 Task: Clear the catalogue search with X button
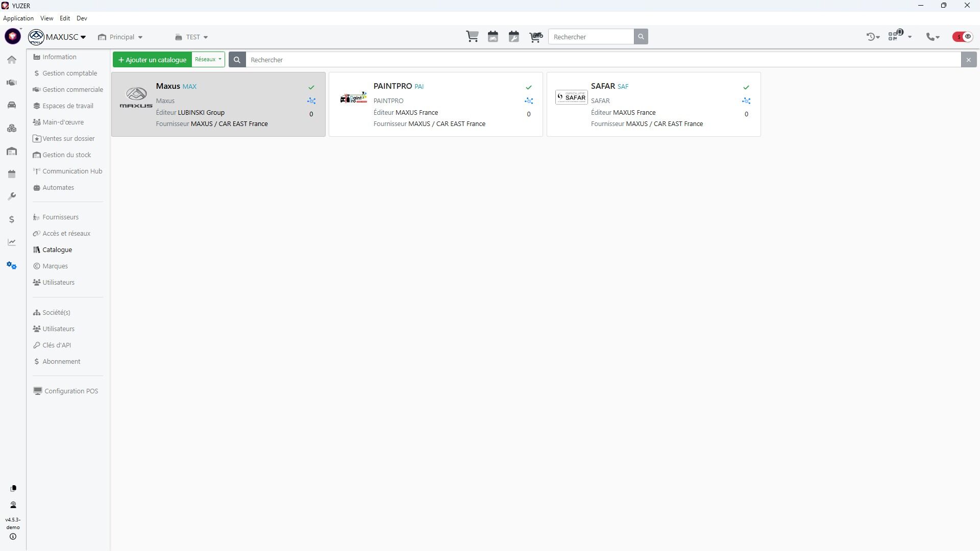968,60
